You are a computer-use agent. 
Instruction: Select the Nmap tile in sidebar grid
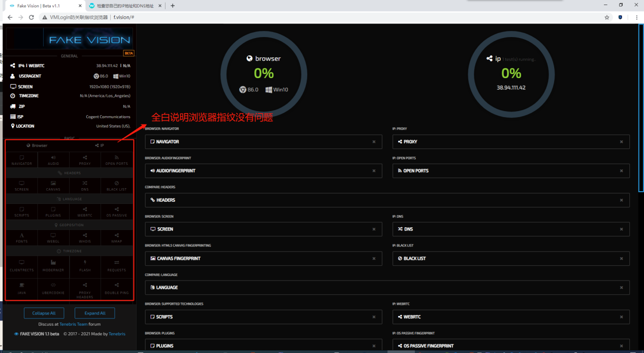(x=117, y=237)
